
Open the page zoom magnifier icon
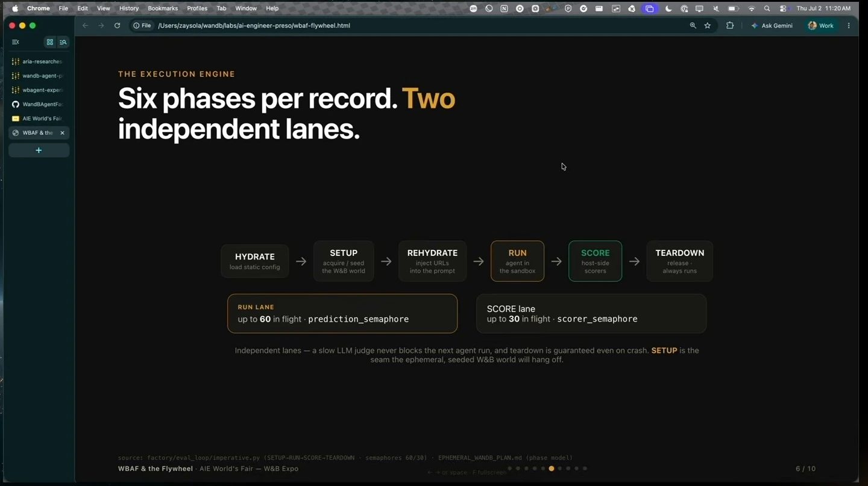(693, 26)
